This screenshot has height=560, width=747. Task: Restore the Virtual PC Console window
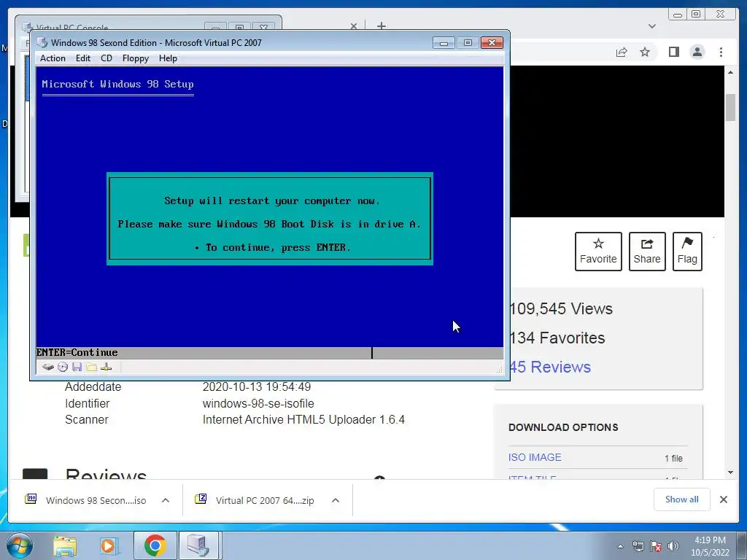pyautogui.click(x=239, y=28)
